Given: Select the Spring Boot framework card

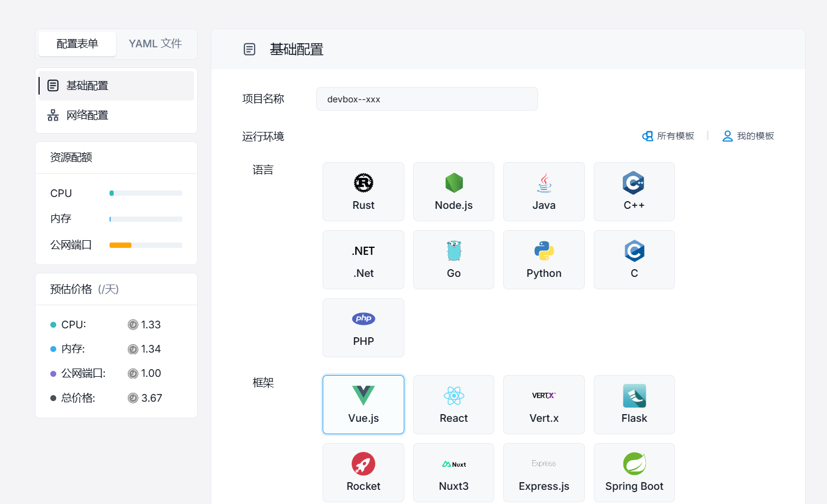Looking at the screenshot, I should (634, 473).
